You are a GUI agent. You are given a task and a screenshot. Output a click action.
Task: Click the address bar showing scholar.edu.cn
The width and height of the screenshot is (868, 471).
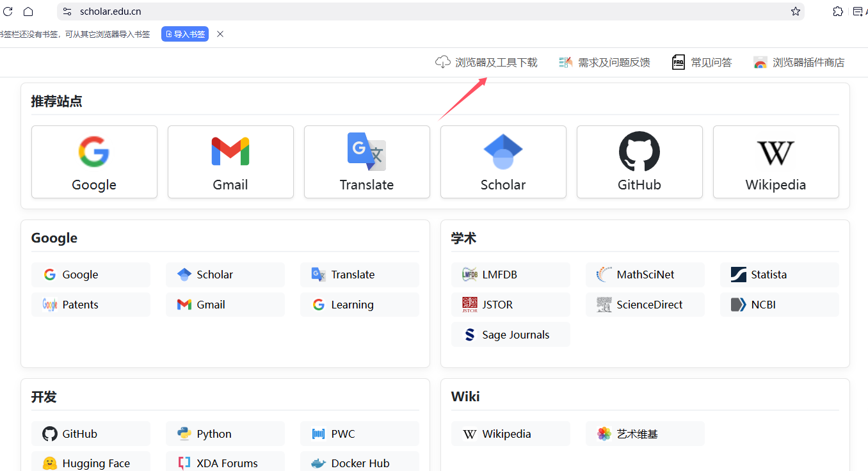(384, 12)
